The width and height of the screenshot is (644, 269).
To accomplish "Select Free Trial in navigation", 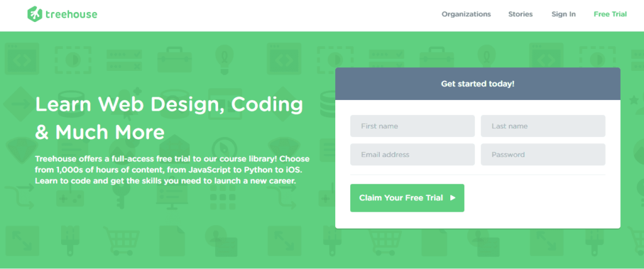I will [x=610, y=14].
